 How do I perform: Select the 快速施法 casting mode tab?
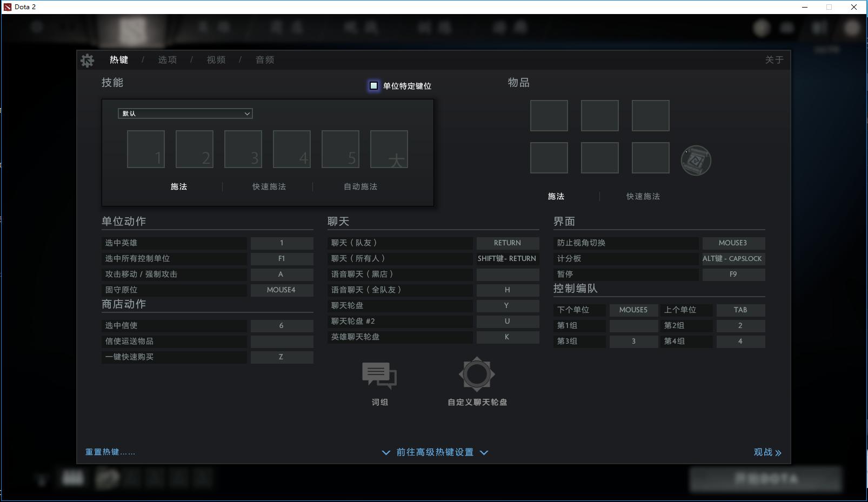pyautogui.click(x=268, y=186)
